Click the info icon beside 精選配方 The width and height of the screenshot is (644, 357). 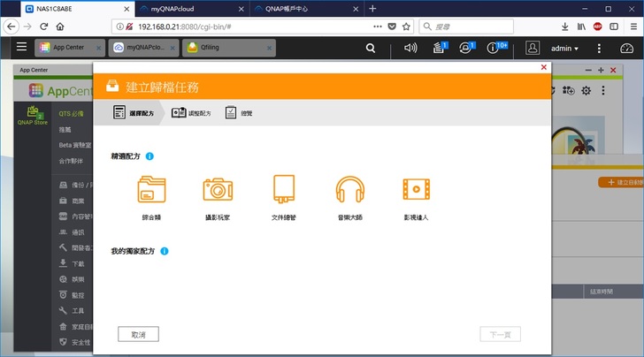pos(149,156)
